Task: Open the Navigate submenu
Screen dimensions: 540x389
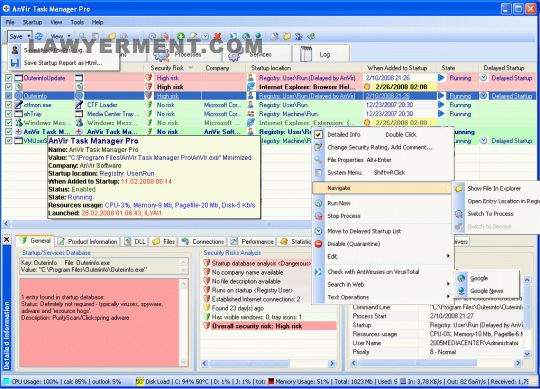Action: (382, 188)
